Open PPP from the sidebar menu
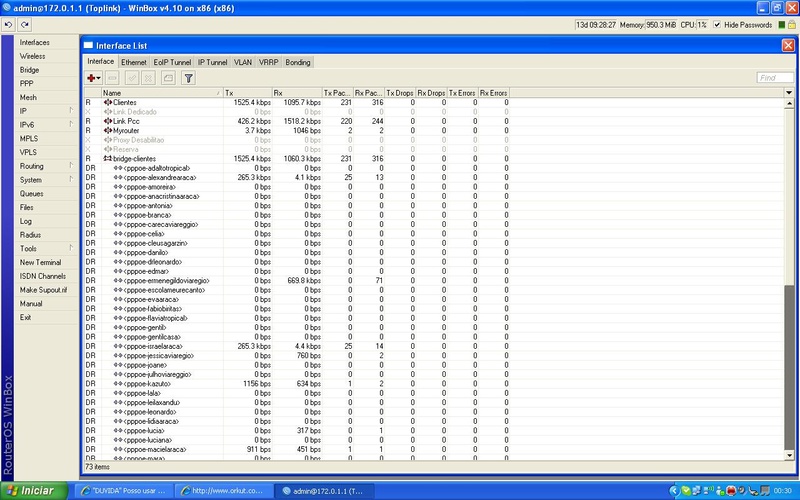800x500 pixels. point(46,84)
